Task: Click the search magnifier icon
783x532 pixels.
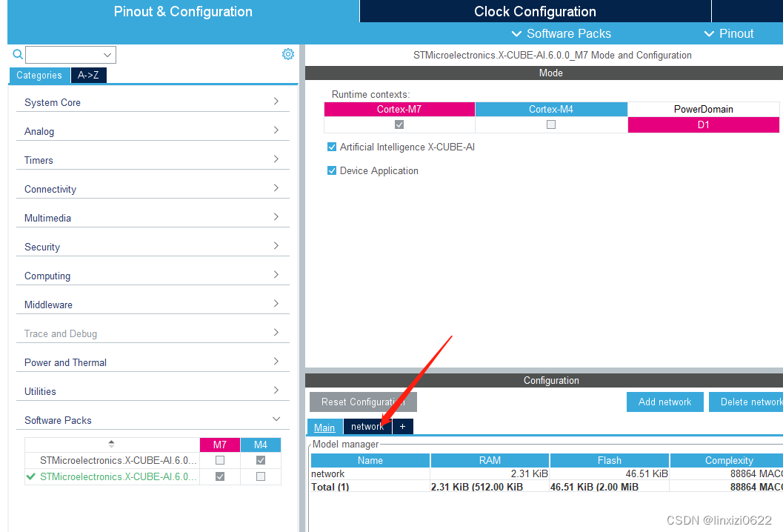Action: click(18, 54)
